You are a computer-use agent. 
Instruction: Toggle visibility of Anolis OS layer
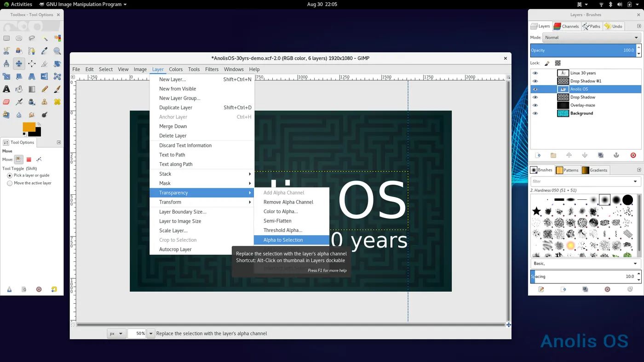(535, 89)
